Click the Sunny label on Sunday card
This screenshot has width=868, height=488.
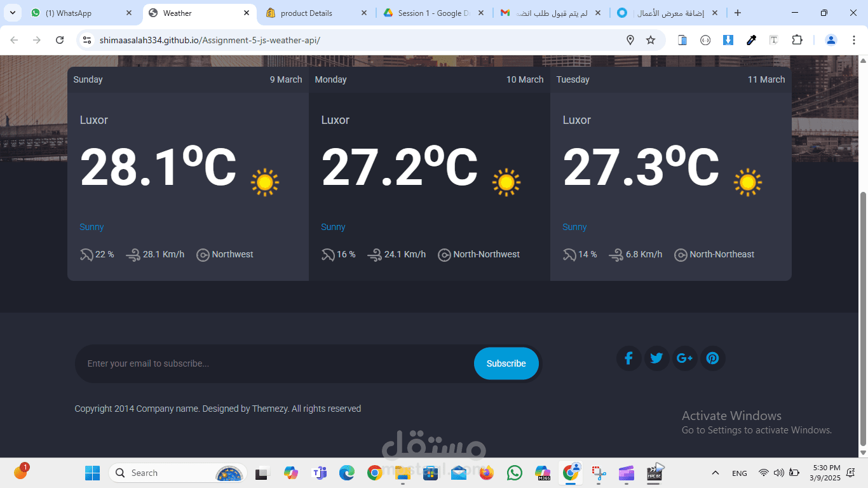coord(92,227)
